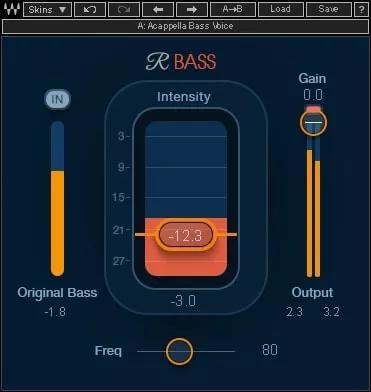Copy setup A to B
The width and height of the screenshot is (371, 392).
233,9
